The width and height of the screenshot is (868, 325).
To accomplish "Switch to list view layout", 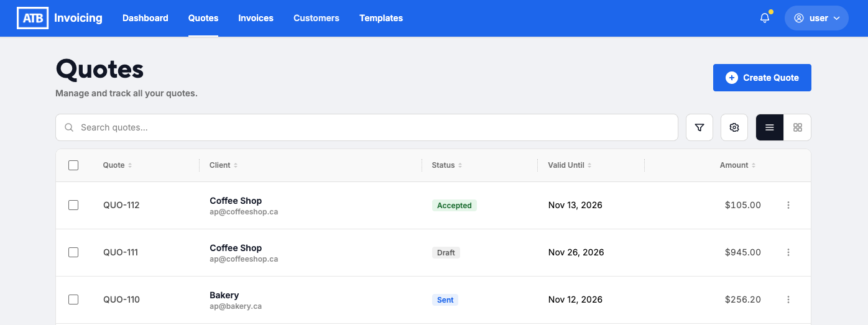I will point(770,127).
